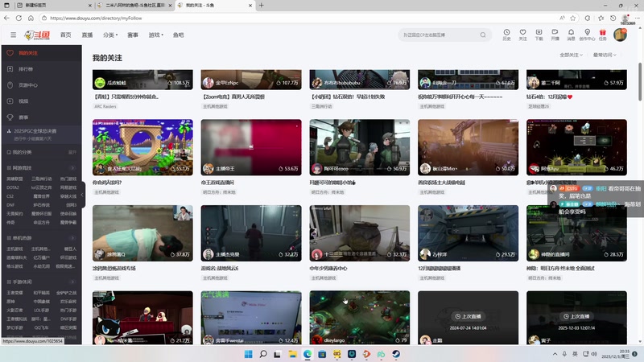Screen dimensions: 644x362
Task: Select DOTA2 in sidebar categories
Action: 13,187
